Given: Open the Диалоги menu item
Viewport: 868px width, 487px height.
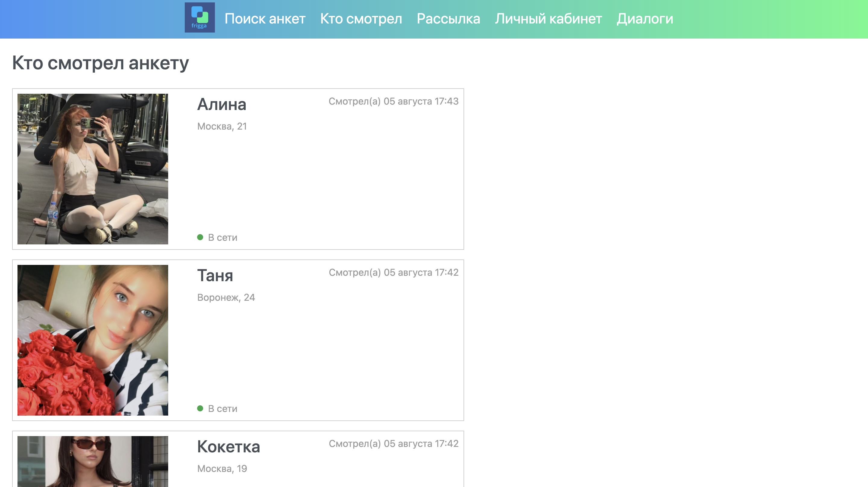Looking at the screenshot, I should pos(645,19).
